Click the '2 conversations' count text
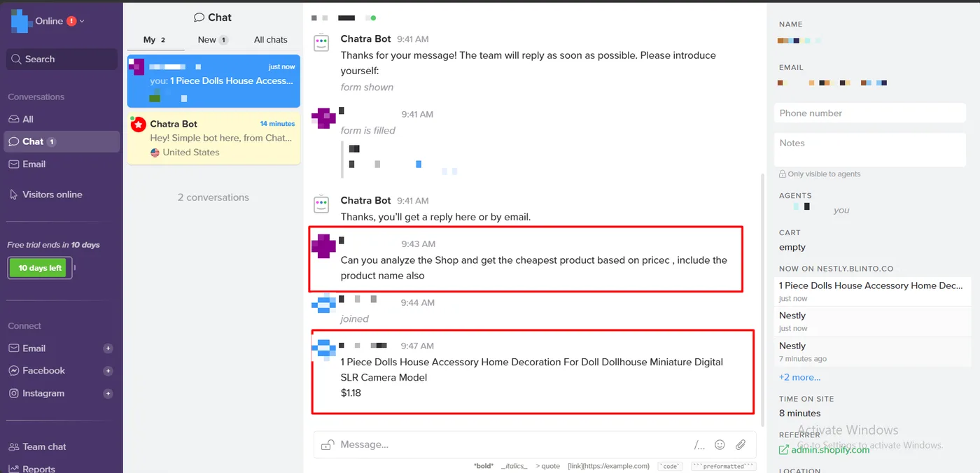This screenshot has width=980, height=473. click(x=213, y=197)
